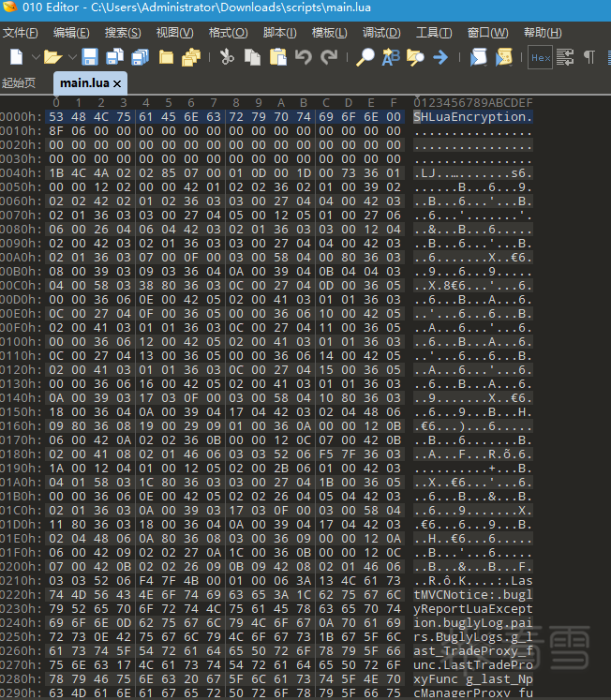The width and height of the screenshot is (611, 700).
Task: Open the 模板(L) menu
Action: click(329, 33)
